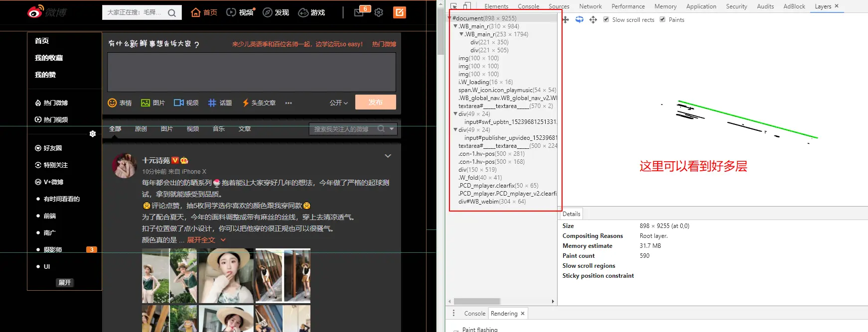Reset Layers view transform icon
Image resolution: width=868 pixels, height=332 pixels.
tap(593, 19)
